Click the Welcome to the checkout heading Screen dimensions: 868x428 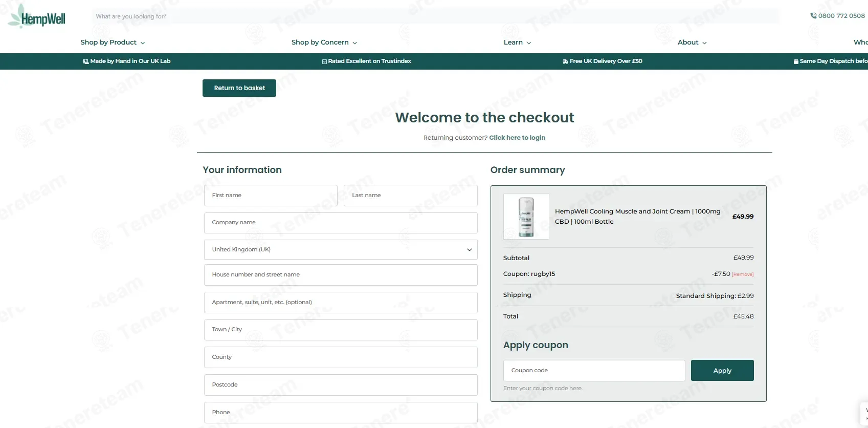pyautogui.click(x=485, y=118)
